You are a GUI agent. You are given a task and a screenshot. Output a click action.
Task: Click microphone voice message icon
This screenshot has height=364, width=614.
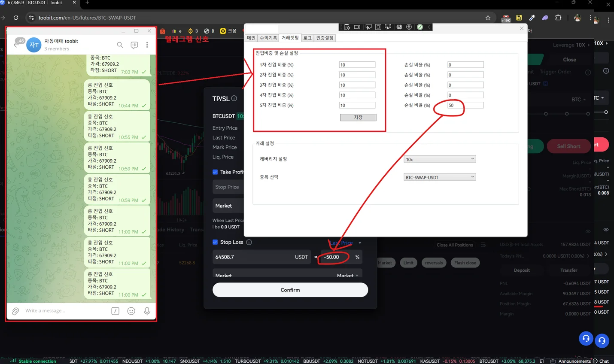point(147,311)
